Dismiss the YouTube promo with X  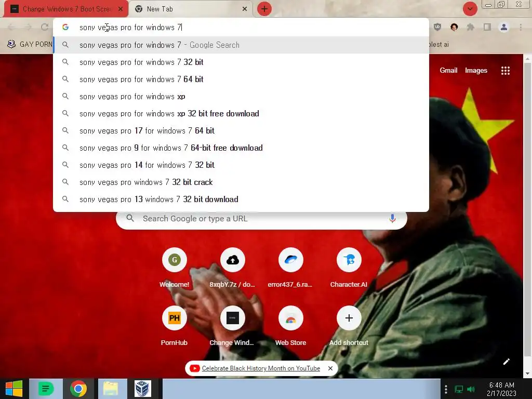(x=330, y=368)
